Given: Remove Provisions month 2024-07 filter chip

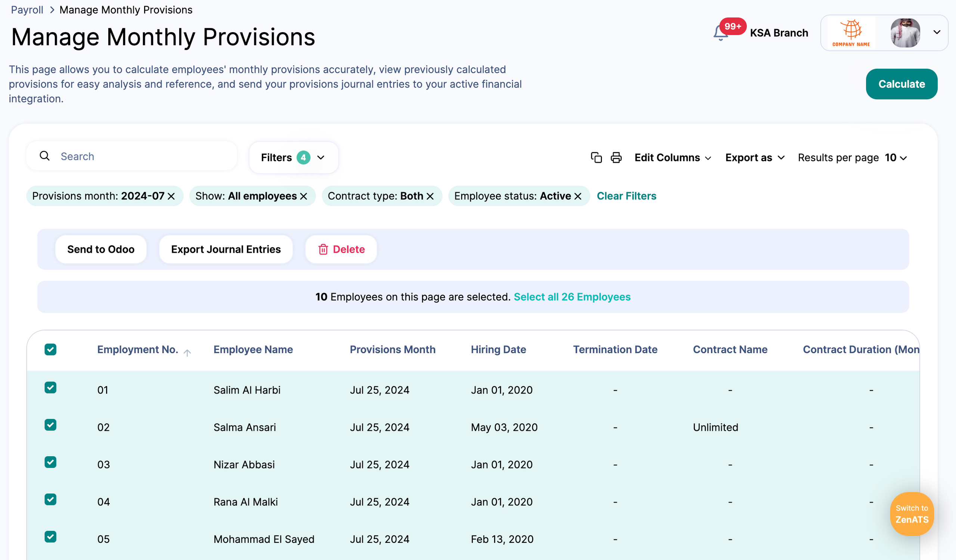Looking at the screenshot, I should [171, 196].
